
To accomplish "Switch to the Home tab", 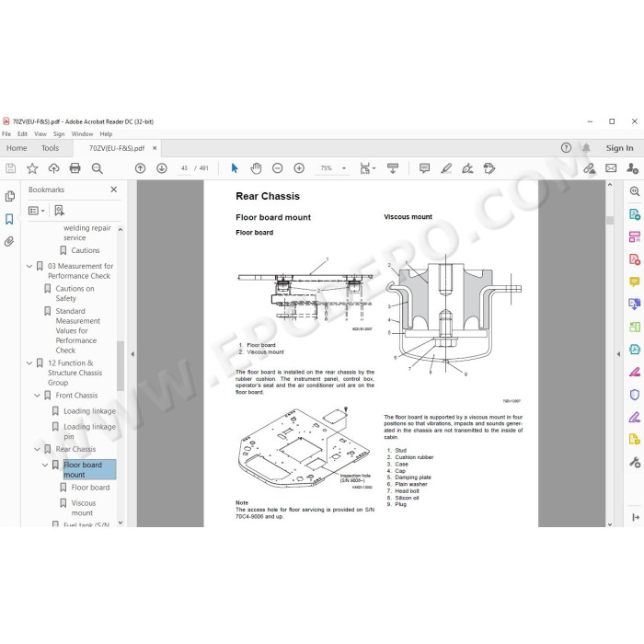I will [x=17, y=148].
